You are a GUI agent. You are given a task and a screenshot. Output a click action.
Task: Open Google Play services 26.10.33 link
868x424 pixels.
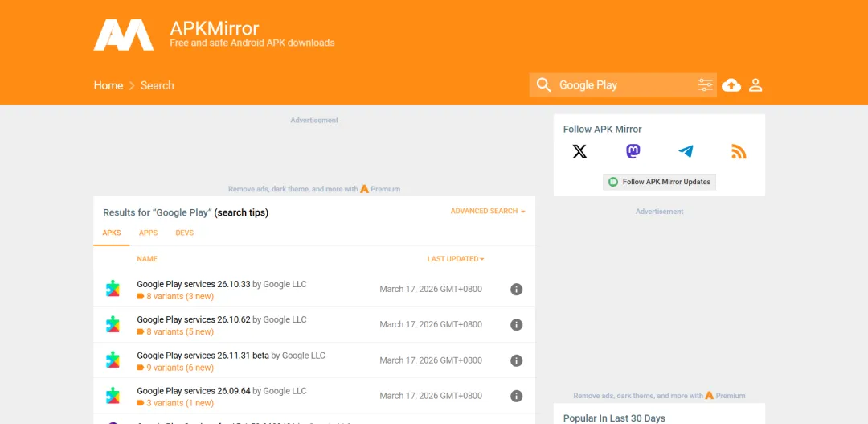pos(194,284)
